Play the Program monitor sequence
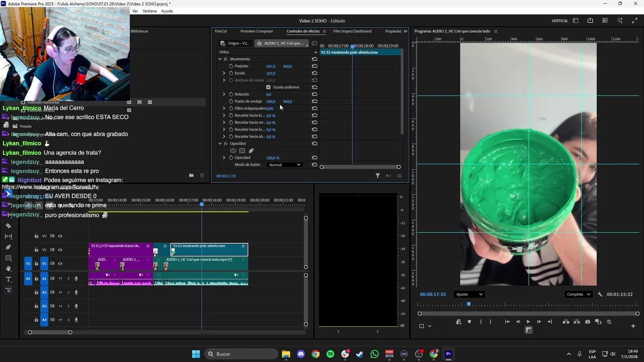The width and height of the screenshot is (644, 362). [x=528, y=322]
